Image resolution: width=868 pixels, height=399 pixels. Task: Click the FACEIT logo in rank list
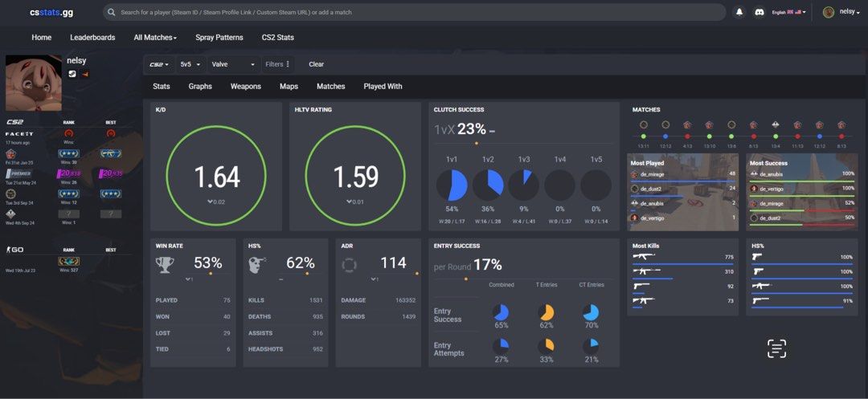19,134
